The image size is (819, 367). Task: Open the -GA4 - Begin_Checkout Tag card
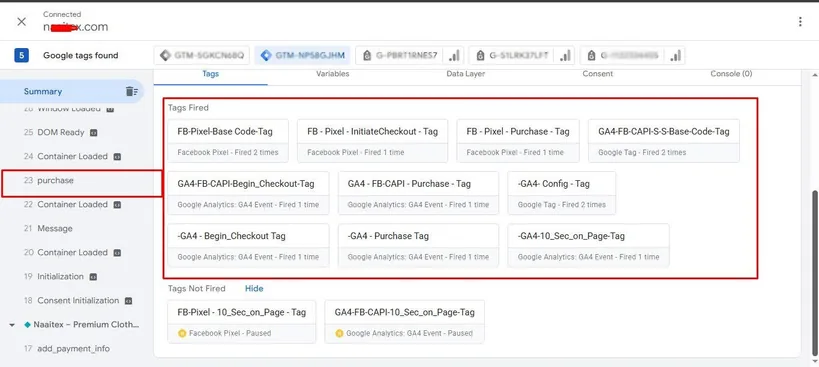pos(248,245)
